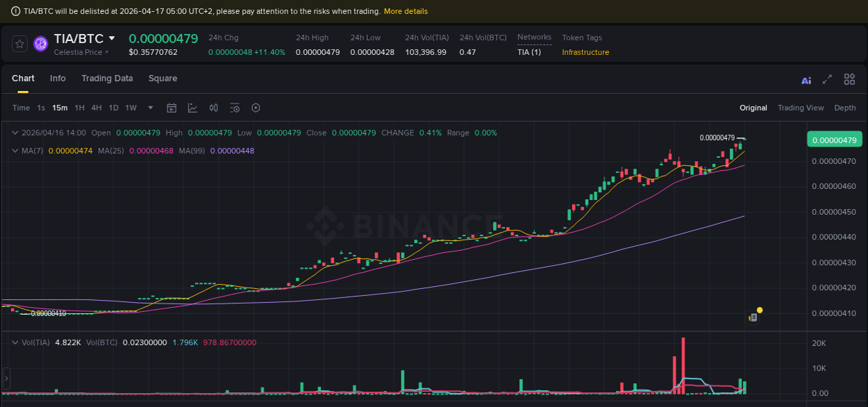Collapse the Vol(TIA) legend chevron
Image resolution: width=868 pixels, height=407 pixels.
click(x=16, y=342)
